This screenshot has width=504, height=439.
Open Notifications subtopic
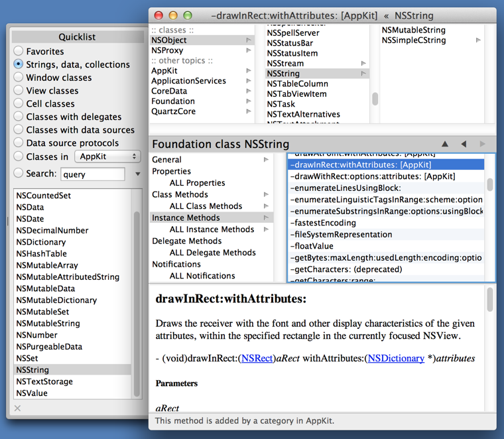211,264
